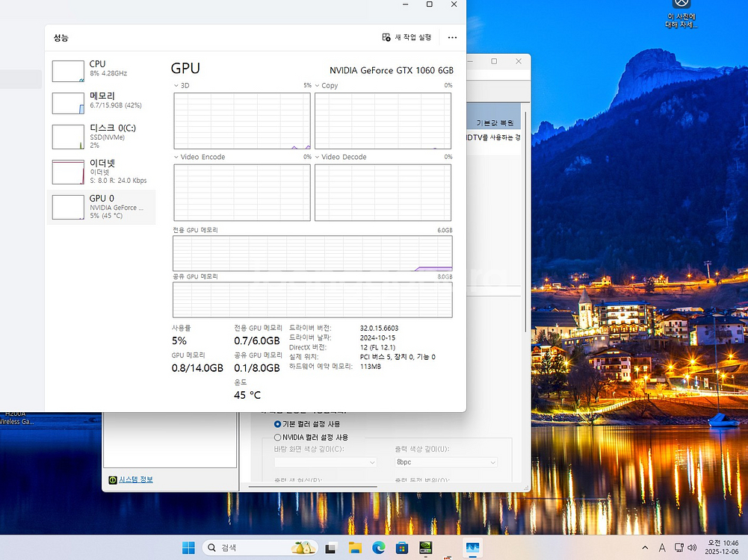Screen dimensions: 748x560
Task: Select the 기본 컬러 설정 사용 radio button
Action: [278, 424]
